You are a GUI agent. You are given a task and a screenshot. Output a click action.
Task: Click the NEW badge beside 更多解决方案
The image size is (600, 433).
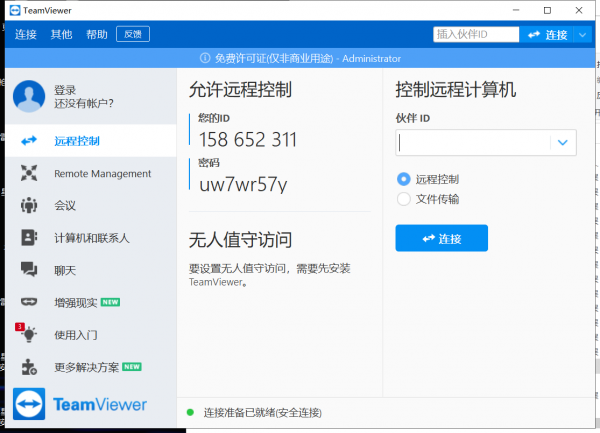coord(132,367)
